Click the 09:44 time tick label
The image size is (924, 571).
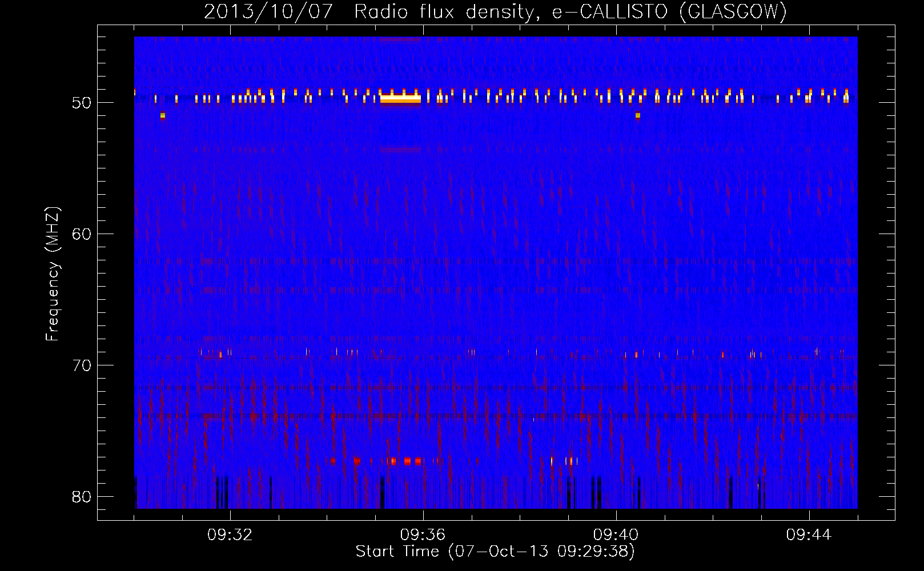(809, 535)
